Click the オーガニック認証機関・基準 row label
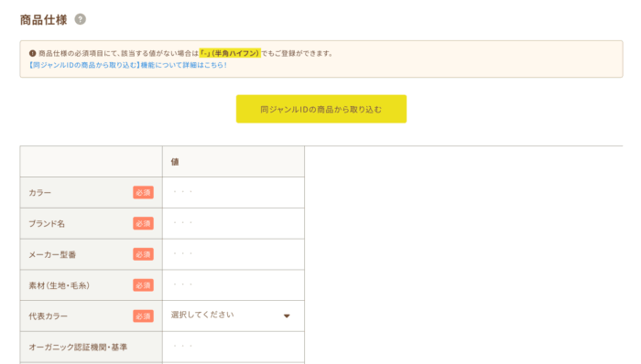Image resolution: width=641 pixels, height=364 pixels. coord(78,348)
